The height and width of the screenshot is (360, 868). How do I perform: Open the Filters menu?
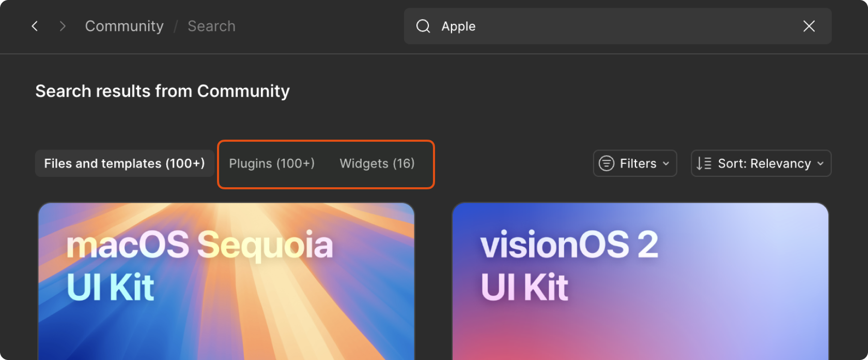click(638, 163)
